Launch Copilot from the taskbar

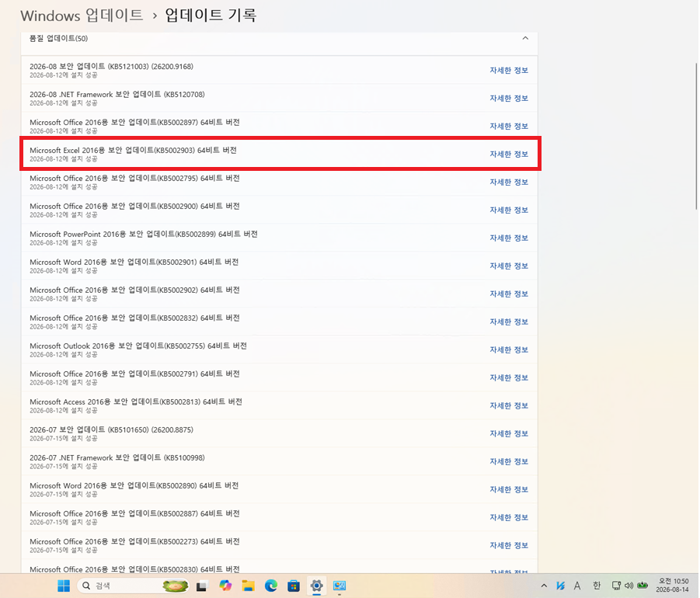pyautogui.click(x=225, y=586)
